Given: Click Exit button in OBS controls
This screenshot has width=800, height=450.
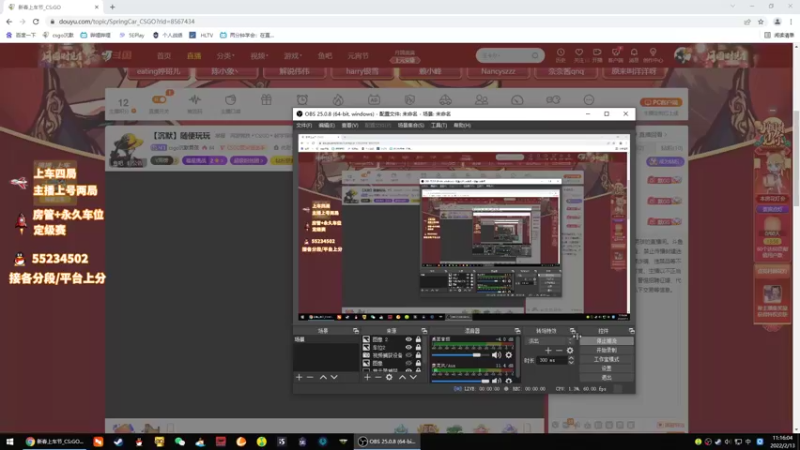Looking at the screenshot, I should [607, 378].
